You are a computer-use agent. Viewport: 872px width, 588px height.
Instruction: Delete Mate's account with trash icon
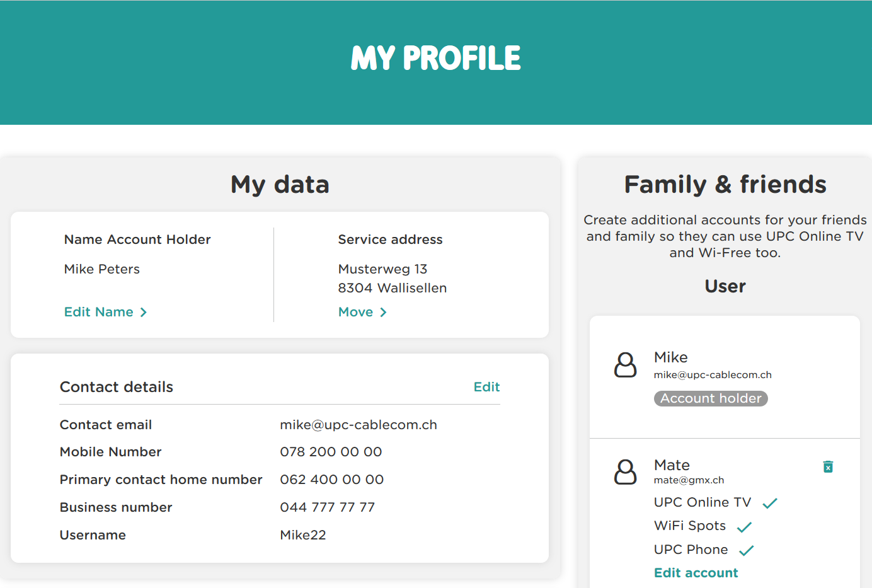pos(828,466)
